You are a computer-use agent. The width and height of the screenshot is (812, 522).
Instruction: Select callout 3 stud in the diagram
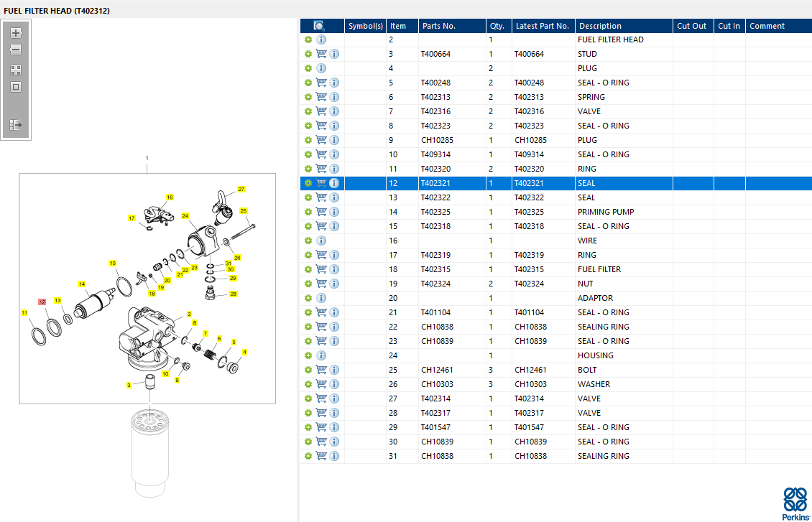[x=129, y=386]
